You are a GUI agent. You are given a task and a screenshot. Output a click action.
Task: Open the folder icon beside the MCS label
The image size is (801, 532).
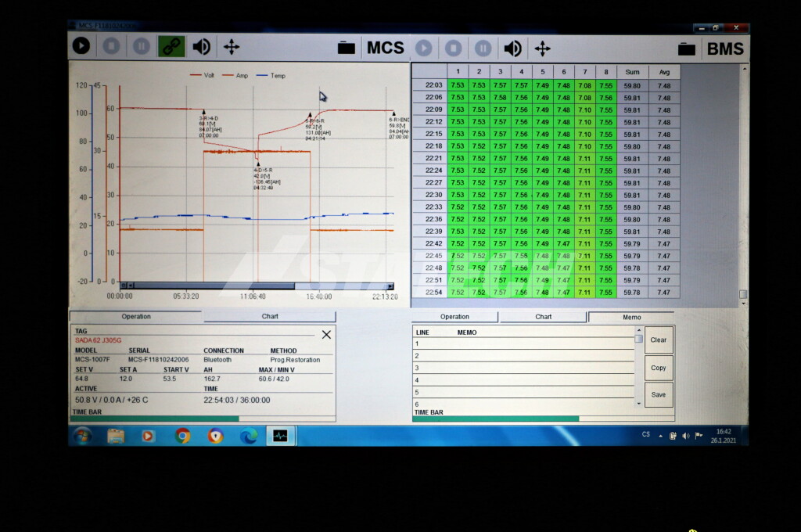(347, 48)
